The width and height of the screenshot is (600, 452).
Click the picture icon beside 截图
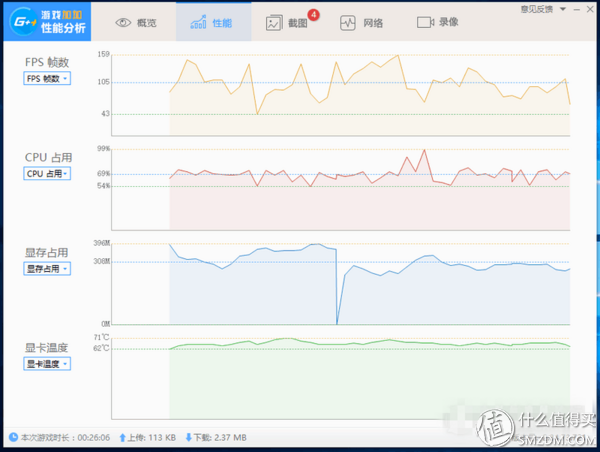click(x=274, y=23)
